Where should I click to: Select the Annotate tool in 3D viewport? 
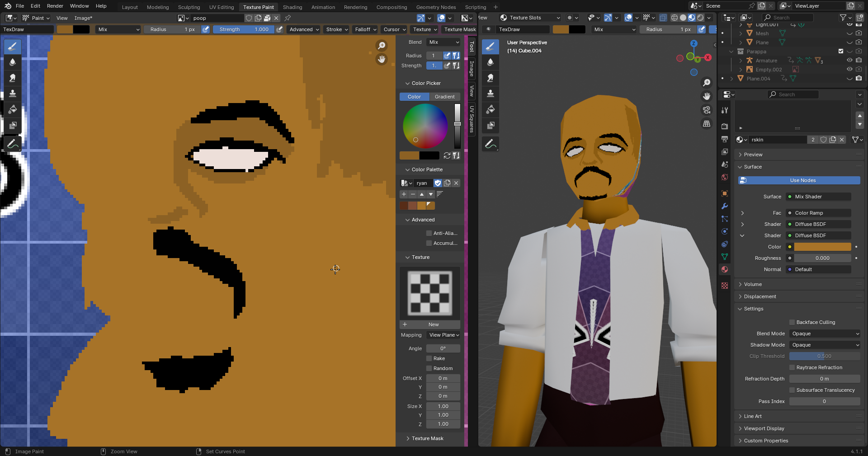pyautogui.click(x=491, y=144)
